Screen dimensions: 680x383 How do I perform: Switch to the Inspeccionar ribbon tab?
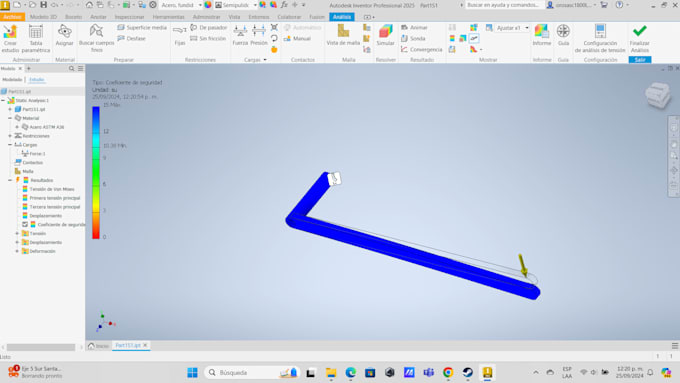click(129, 17)
